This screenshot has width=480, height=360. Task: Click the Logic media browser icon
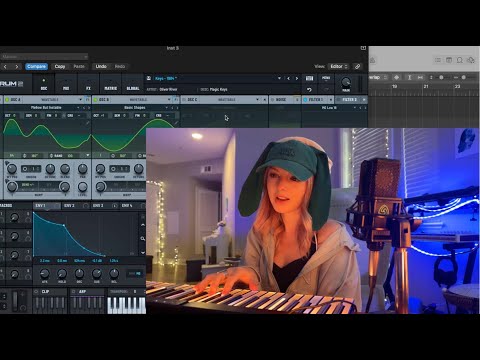(471, 60)
